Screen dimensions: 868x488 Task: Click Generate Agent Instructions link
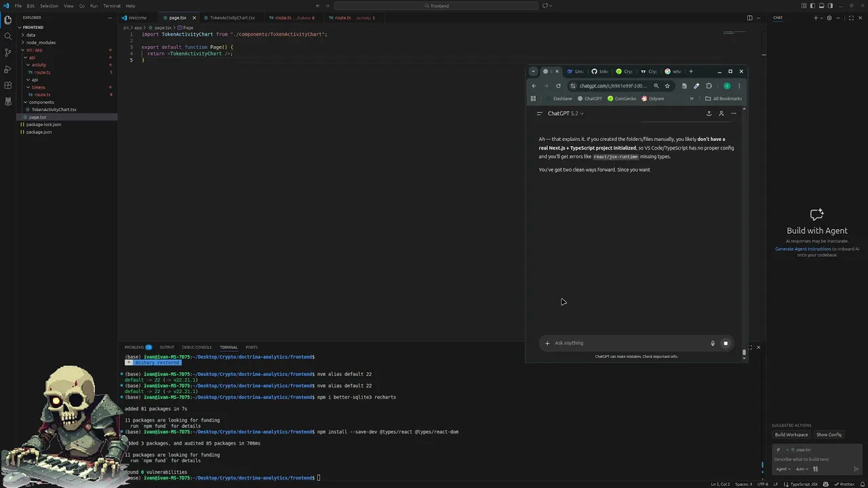click(x=803, y=249)
